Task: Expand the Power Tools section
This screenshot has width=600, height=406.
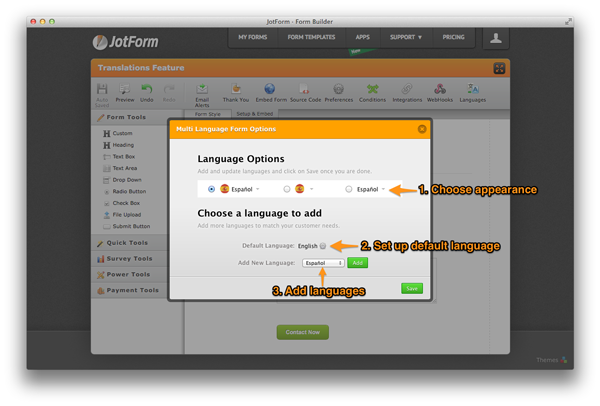Action: click(129, 274)
